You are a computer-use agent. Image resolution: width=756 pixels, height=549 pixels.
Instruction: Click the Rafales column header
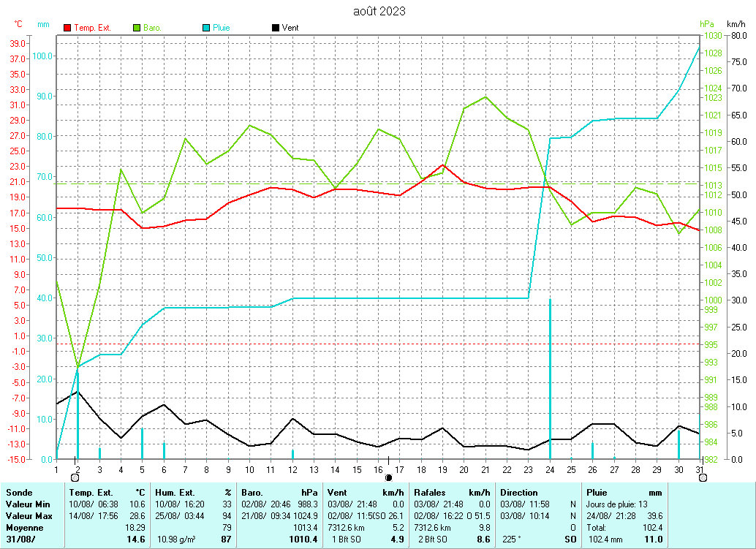(430, 493)
